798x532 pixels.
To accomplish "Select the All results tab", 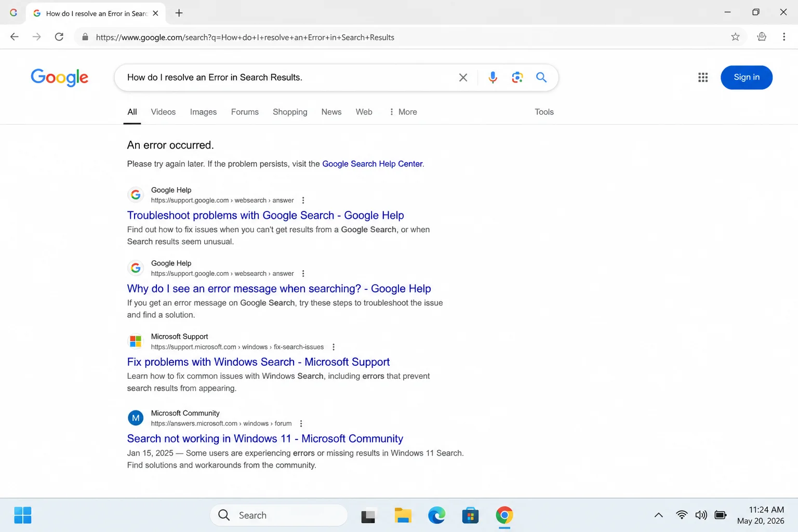I will click(132, 112).
